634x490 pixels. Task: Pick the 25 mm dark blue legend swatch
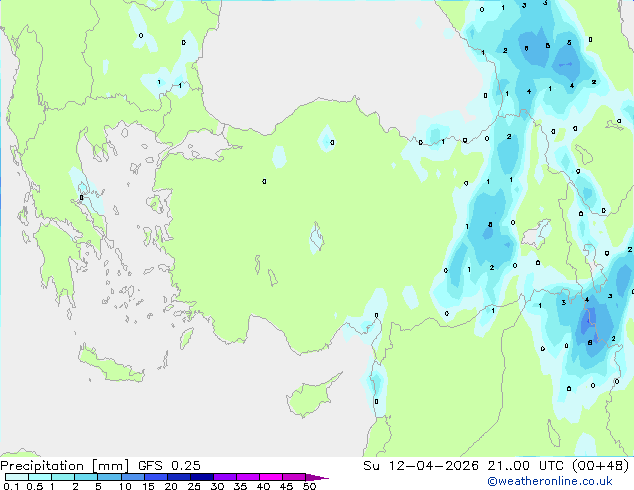(x=201, y=477)
